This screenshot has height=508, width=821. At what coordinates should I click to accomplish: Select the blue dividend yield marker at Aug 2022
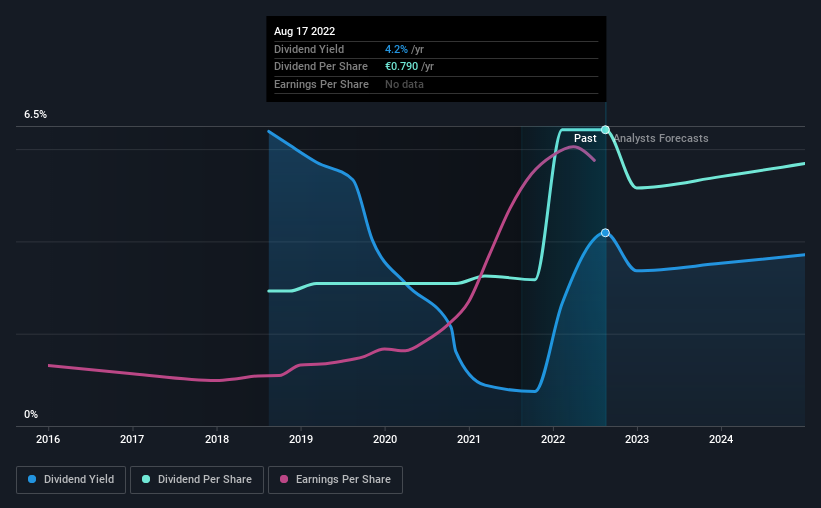(605, 233)
